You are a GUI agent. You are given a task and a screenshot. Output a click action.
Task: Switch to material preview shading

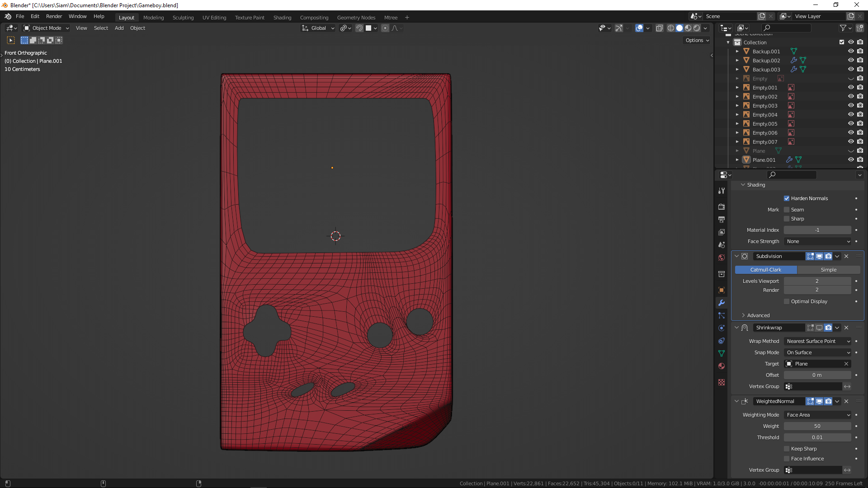688,28
